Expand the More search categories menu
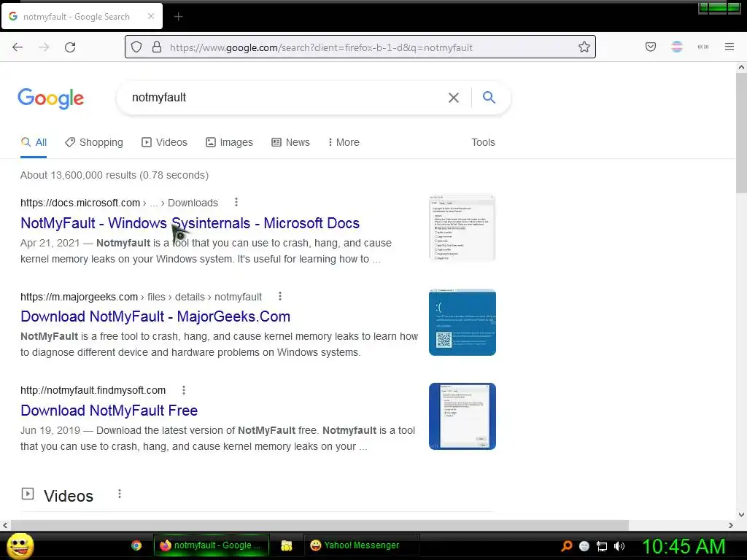The height and width of the screenshot is (560, 747). [x=344, y=142]
